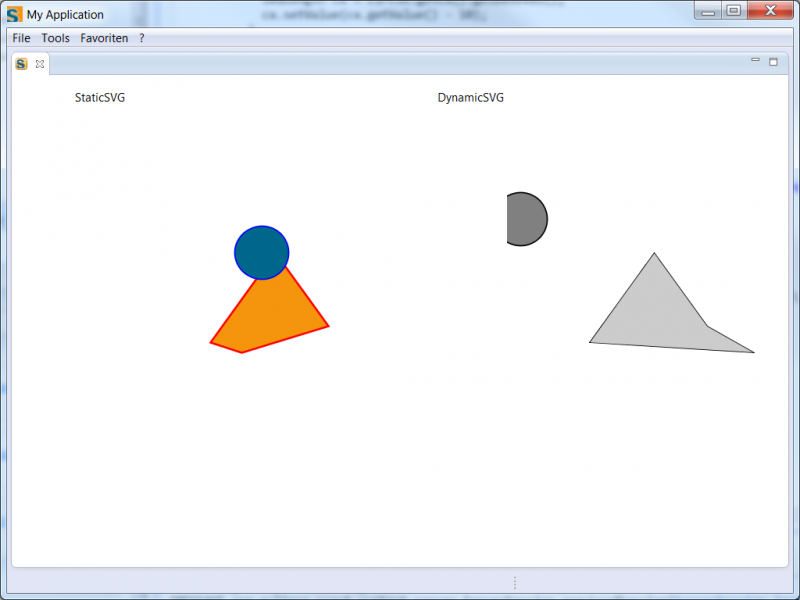The width and height of the screenshot is (800, 600).
Task: Click the S icon on the view tab
Action: (x=20, y=63)
